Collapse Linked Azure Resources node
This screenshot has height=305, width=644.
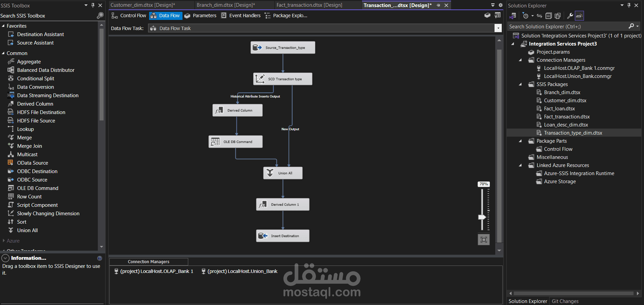point(520,165)
